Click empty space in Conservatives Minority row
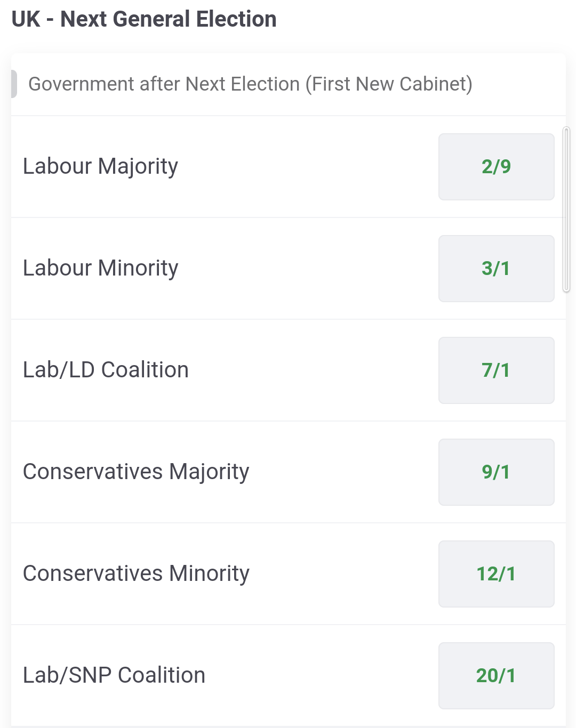Screen dimensions: 576x728 click(x=344, y=574)
